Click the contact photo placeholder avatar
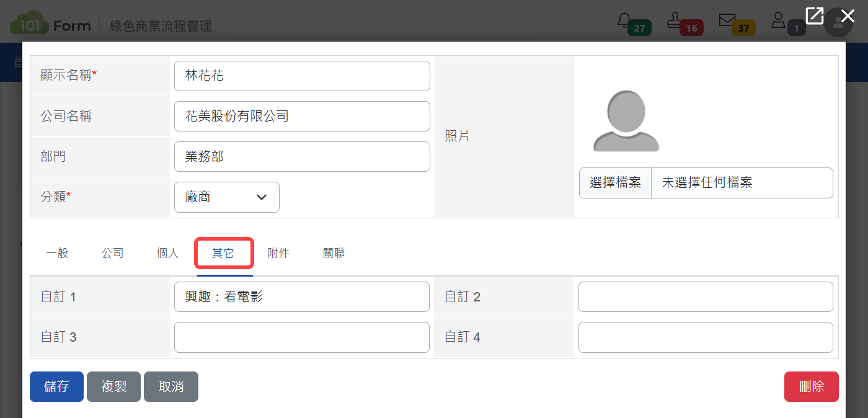This screenshot has height=418, width=868. (x=626, y=121)
